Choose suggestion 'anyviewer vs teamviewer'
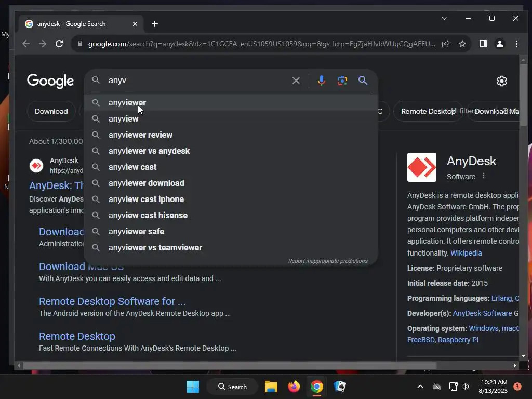532x399 pixels. pyautogui.click(x=231, y=248)
